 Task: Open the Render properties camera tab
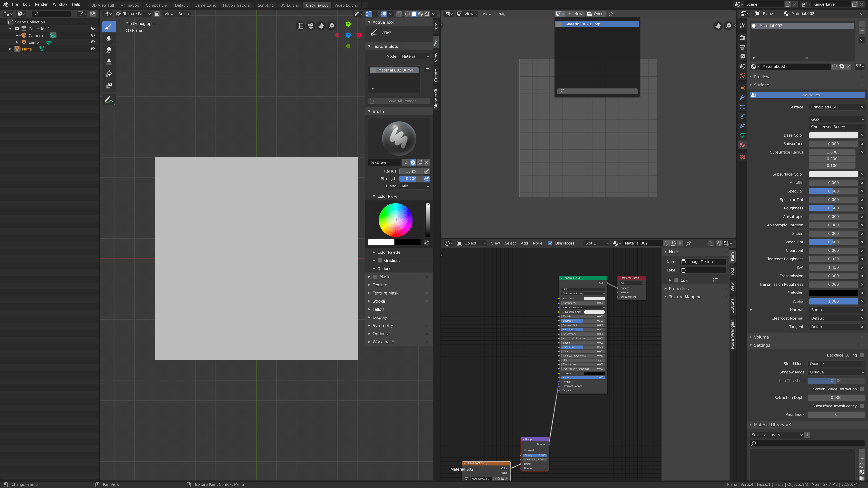point(742,37)
